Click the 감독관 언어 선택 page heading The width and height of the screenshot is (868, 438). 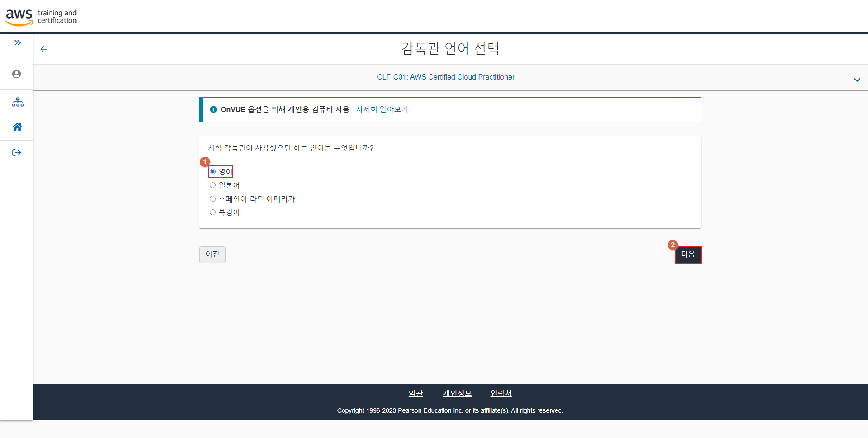click(450, 48)
